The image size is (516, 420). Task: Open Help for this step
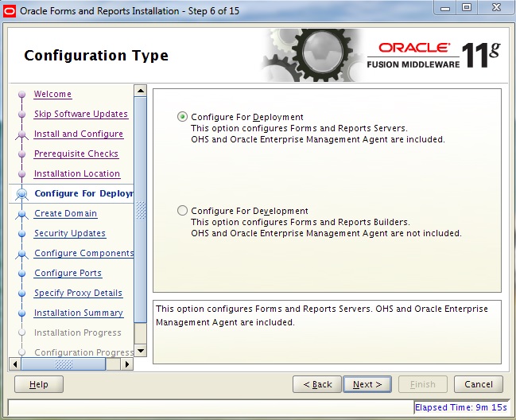point(39,384)
